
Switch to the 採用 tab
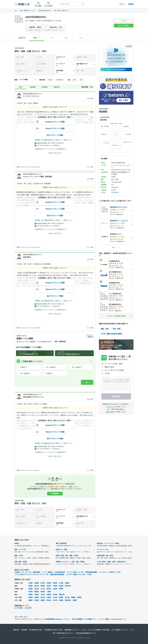(x=81, y=38)
